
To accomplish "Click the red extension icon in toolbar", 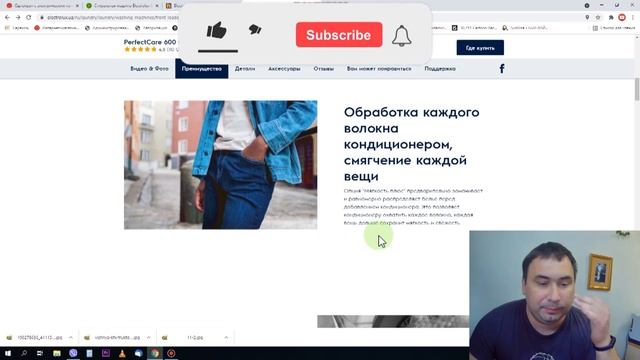I will point(622,18).
